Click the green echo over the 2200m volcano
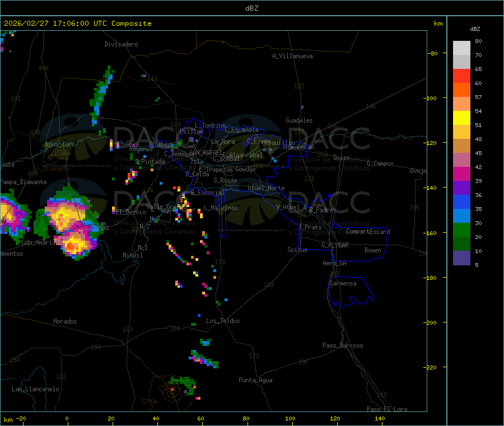Screen dimensions: 504x426 [x=183, y=386]
